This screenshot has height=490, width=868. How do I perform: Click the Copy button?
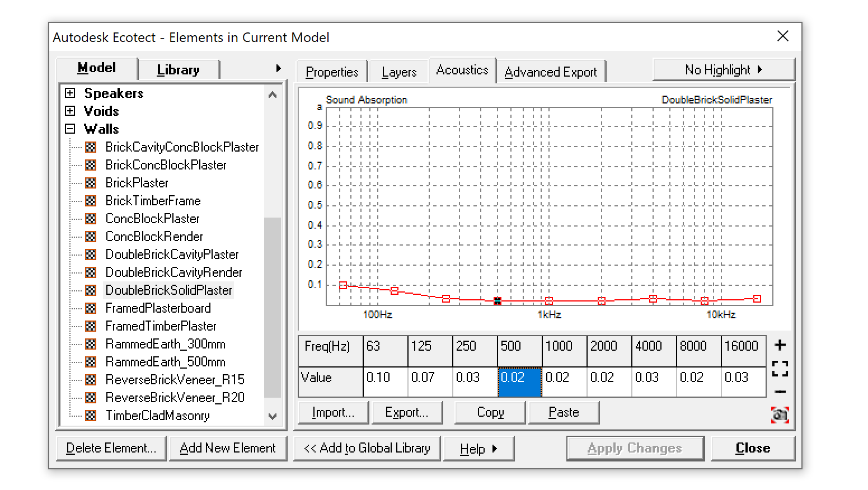(x=490, y=413)
